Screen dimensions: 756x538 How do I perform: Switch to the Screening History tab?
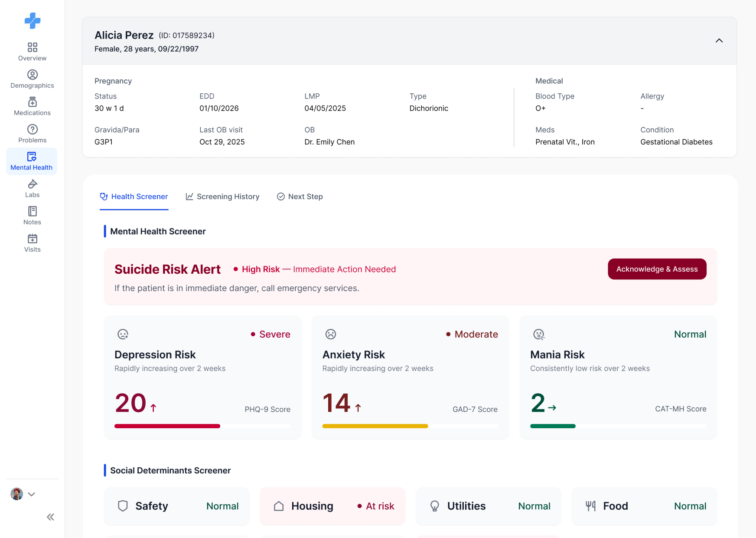[x=222, y=197]
